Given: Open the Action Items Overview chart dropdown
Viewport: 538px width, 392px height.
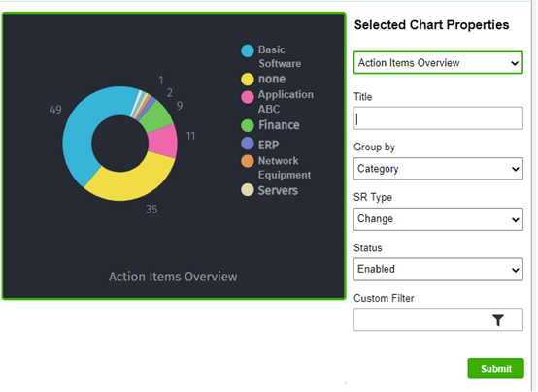Looking at the screenshot, I should (438, 63).
